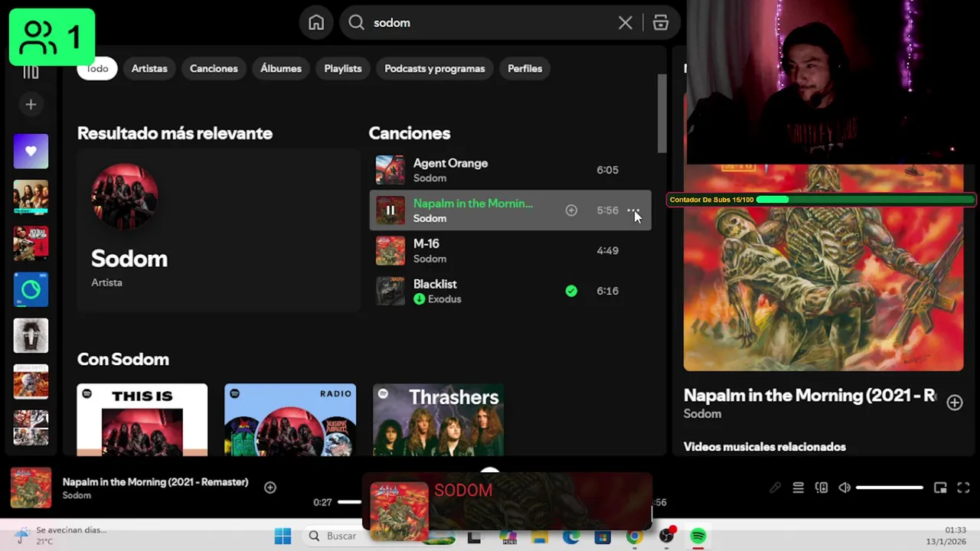The width and height of the screenshot is (980, 551).
Task: Toggle the green saved check on Blacklist
Action: pyautogui.click(x=571, y=291)
